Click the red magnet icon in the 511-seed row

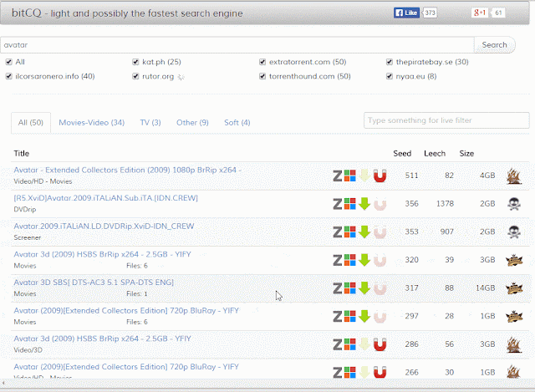(x=380, y=176)
